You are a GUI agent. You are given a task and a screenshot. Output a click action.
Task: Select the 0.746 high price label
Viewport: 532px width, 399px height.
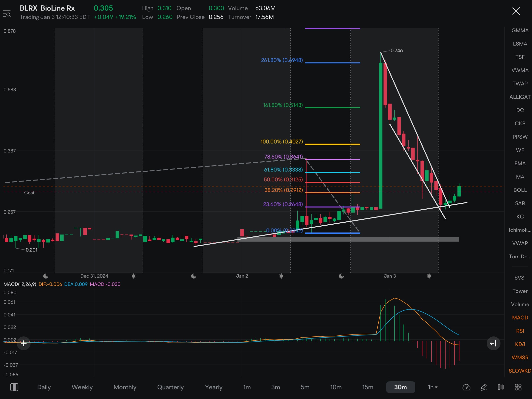(397, 50)
